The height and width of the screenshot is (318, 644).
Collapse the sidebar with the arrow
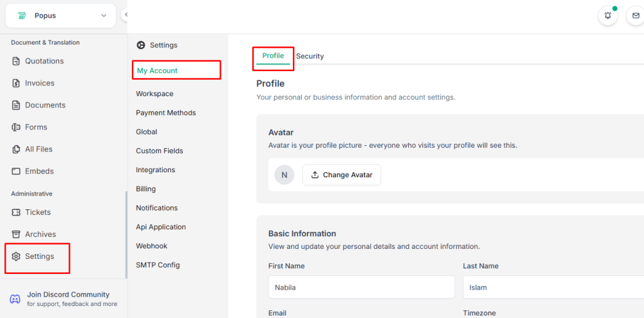[126, 14]
